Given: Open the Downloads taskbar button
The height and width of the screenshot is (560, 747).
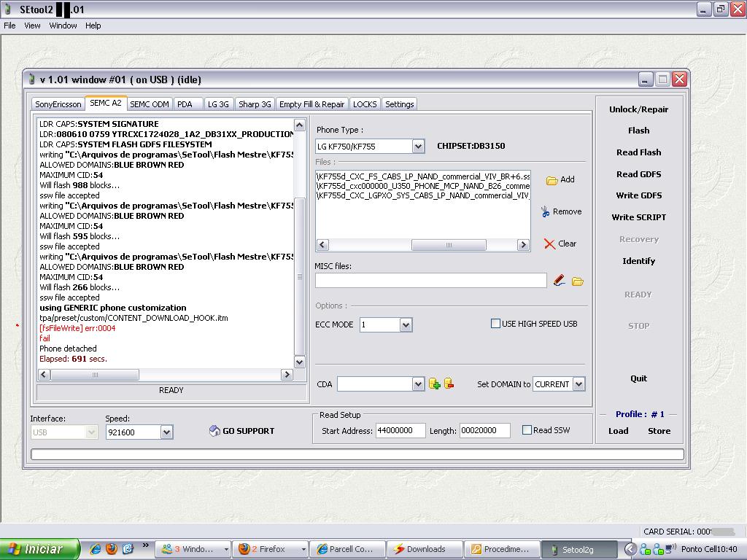Looking at the screenshot, I should click(x=425, y=549).
